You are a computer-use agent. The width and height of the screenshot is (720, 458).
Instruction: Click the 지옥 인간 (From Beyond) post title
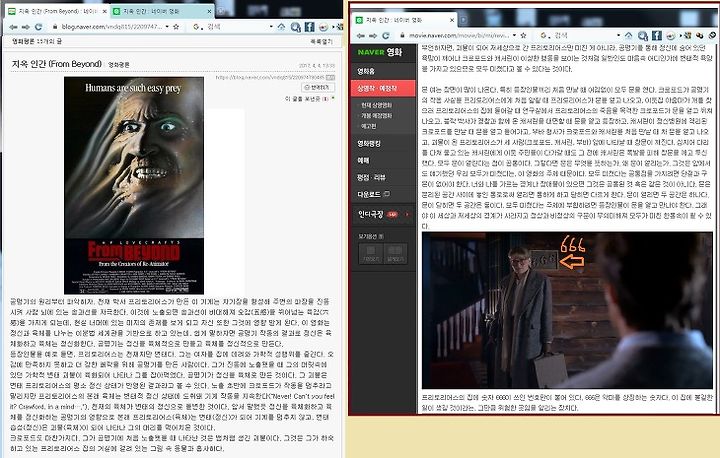(56, 64)
